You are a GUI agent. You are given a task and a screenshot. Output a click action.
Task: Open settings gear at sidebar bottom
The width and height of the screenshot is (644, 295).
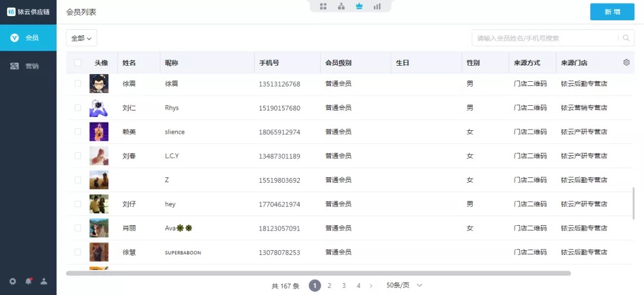(x=13, y=281)
